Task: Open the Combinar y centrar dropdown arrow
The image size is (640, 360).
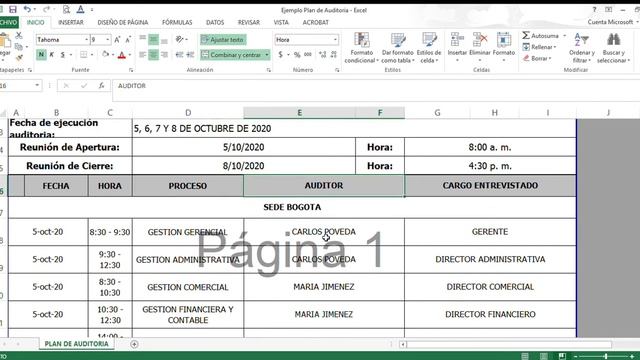Action: (267, 54)
